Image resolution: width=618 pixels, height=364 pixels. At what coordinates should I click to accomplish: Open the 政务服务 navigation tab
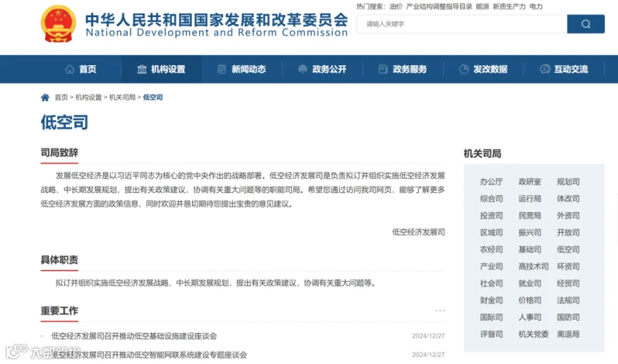[403, 69]
